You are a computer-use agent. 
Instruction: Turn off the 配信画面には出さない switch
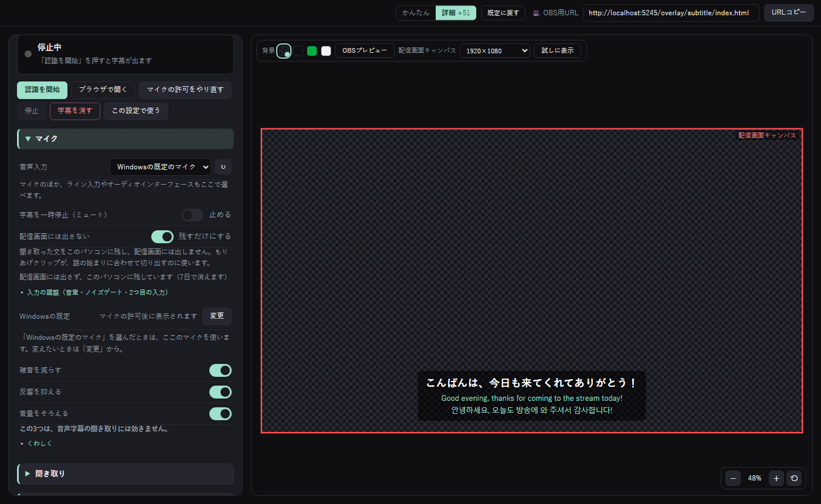[162, 236]
